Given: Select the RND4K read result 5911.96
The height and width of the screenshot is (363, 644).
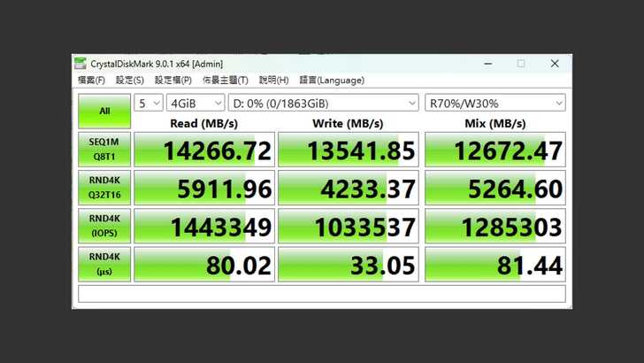Looking at the screenshot, I should point(204,188).
